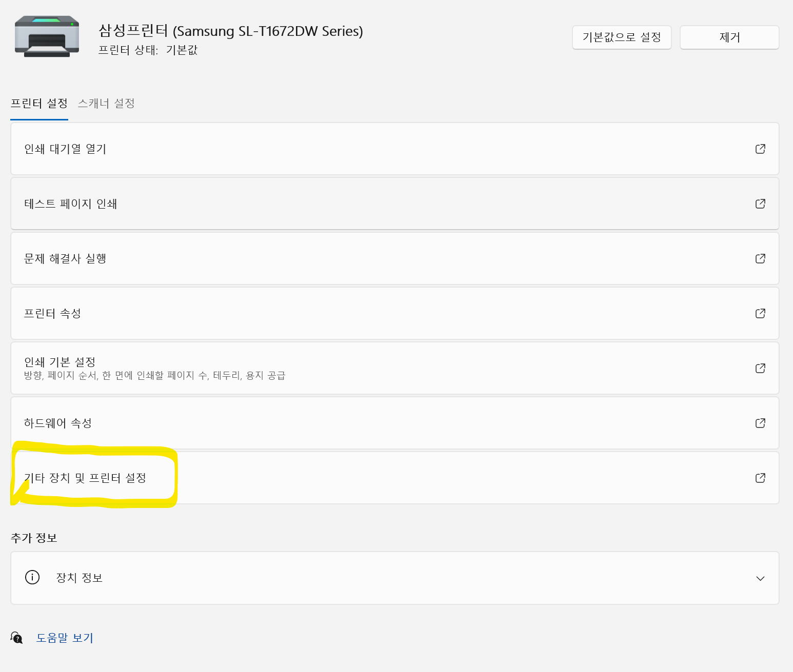Image resolution: width=793 pixels, height=672 pixels.
Task: Expand 장치 정보 with the chevron
Action: pyautogui.click(x=761, y=578)
